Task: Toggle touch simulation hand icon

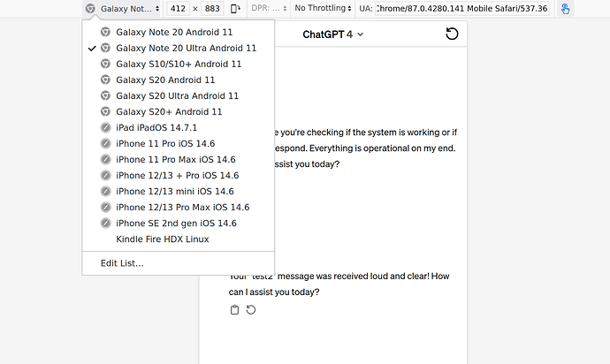Action: 565,9
